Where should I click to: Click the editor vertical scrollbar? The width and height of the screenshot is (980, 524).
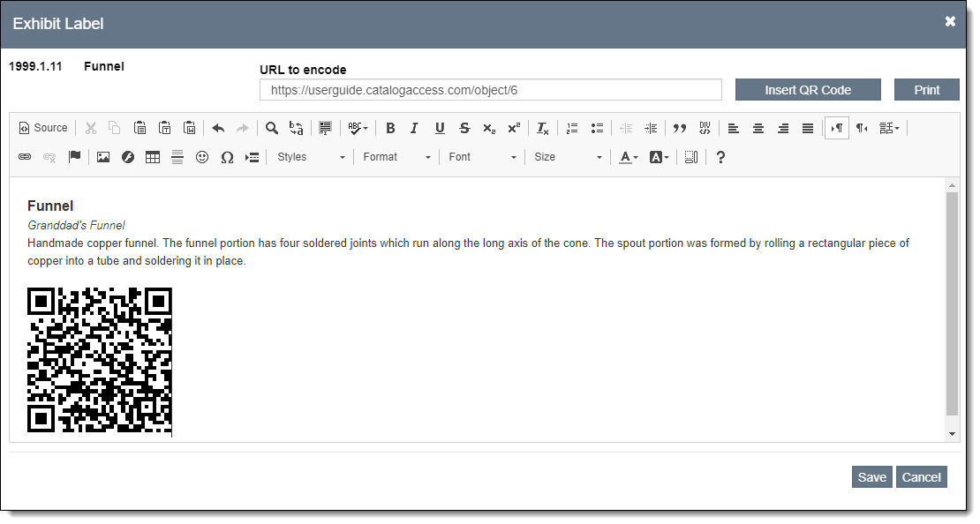[952, 303]
